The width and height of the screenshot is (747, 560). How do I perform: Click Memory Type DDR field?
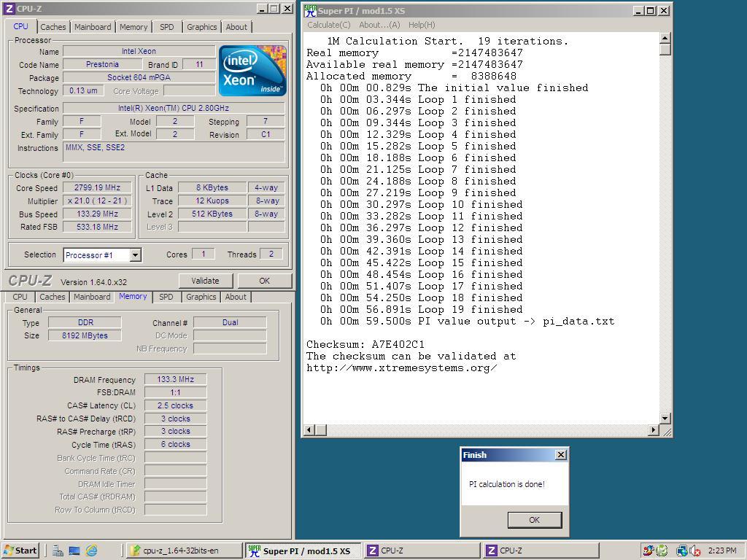click(85, 322)
